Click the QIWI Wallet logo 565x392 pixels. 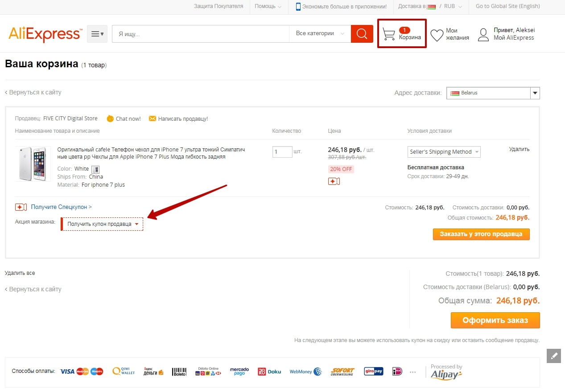[x=124, y=371]
